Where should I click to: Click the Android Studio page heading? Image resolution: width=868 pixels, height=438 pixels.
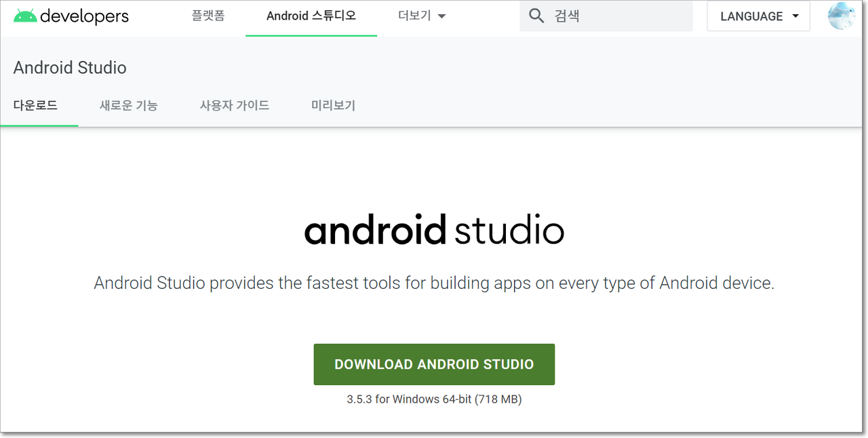click(x=70, y=68)
